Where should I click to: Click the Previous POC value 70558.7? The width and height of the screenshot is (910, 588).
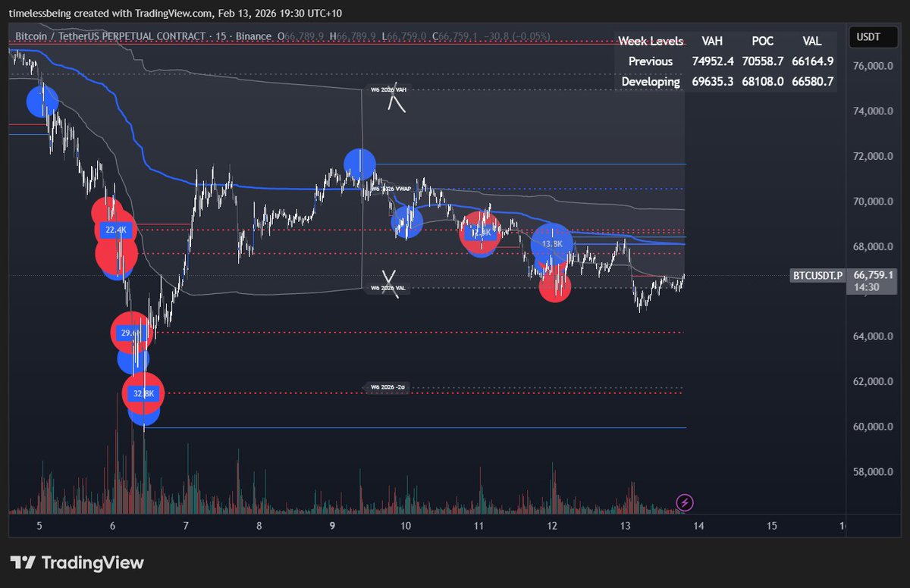point(764,61)
